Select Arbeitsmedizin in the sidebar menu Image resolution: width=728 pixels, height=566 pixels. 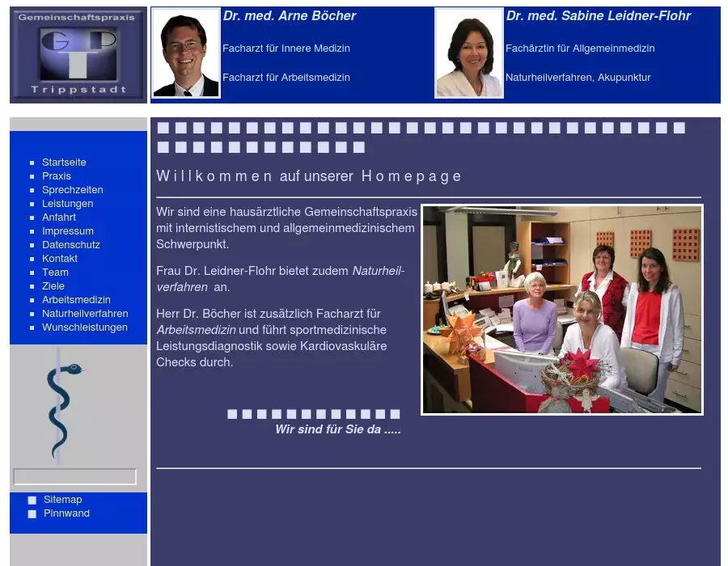(76, 300)
